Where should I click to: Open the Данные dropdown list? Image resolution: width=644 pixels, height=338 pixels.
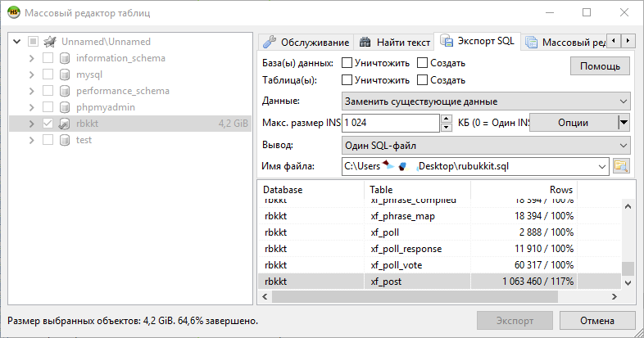coord(486,101)
